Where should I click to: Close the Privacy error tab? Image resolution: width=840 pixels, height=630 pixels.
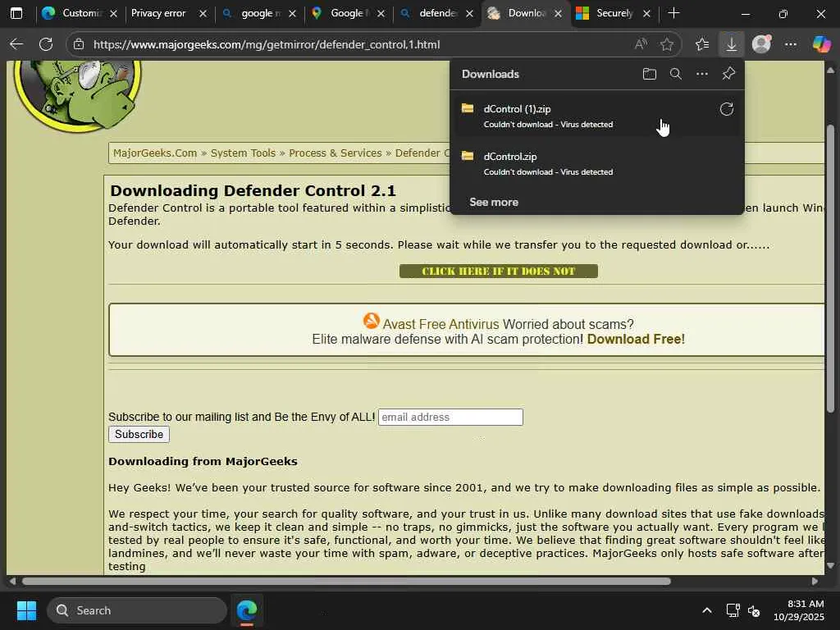(203, 14)
